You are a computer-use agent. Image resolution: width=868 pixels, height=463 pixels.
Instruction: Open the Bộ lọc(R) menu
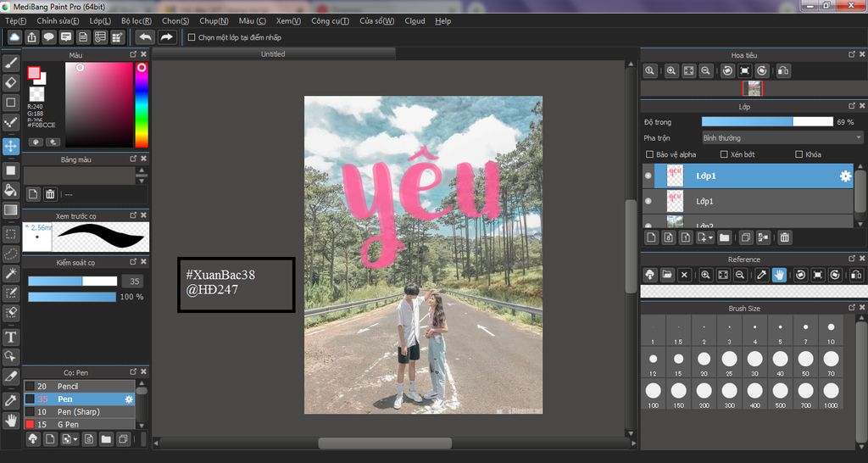(x=136, y=21)
